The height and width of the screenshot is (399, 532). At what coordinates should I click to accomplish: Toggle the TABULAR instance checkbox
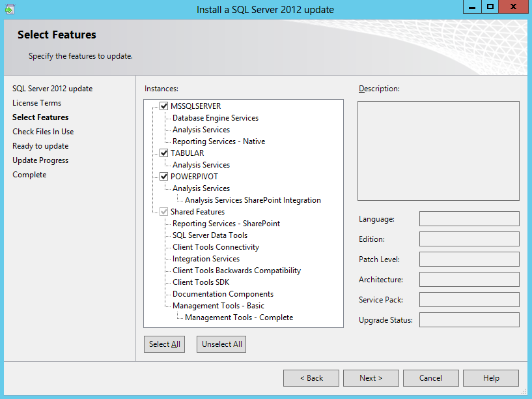[164, 153]
